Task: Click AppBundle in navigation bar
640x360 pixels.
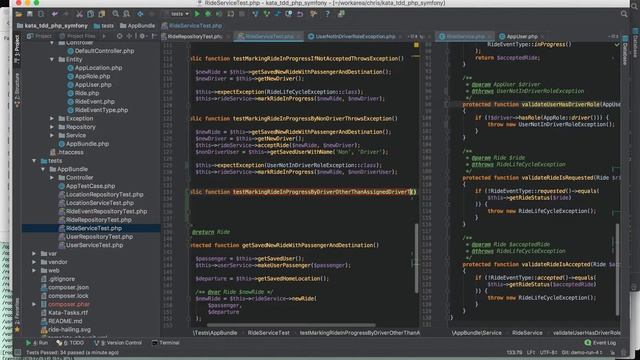Action: pos(138,26)
